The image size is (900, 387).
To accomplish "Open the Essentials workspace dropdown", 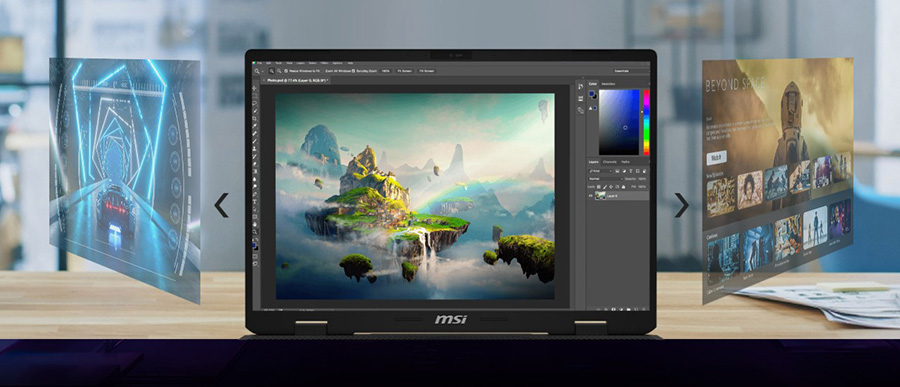I will point(630,71).
